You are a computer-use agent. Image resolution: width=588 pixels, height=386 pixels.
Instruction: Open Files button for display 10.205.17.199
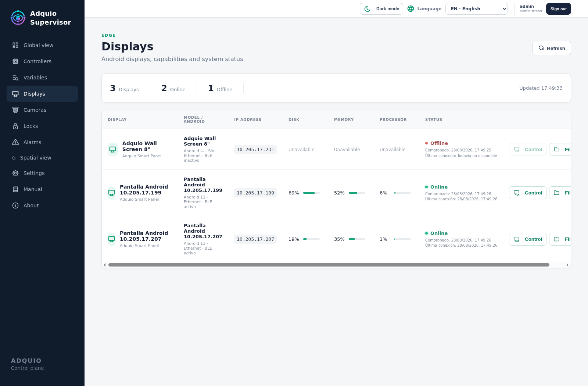click(x=560, y=193)
